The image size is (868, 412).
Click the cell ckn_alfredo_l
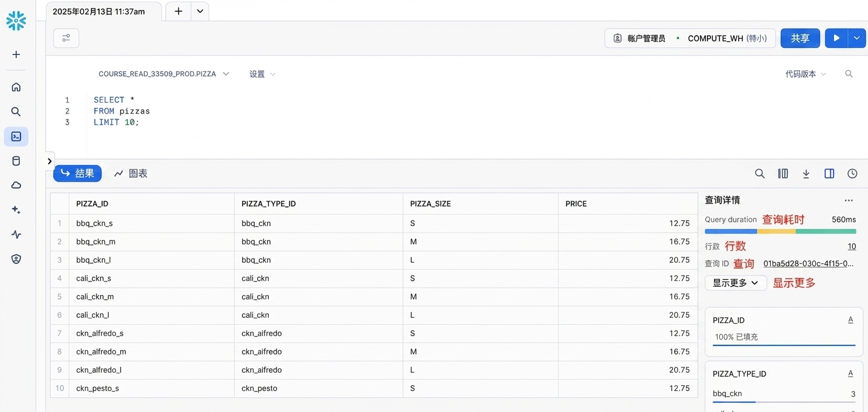(152, 370)
